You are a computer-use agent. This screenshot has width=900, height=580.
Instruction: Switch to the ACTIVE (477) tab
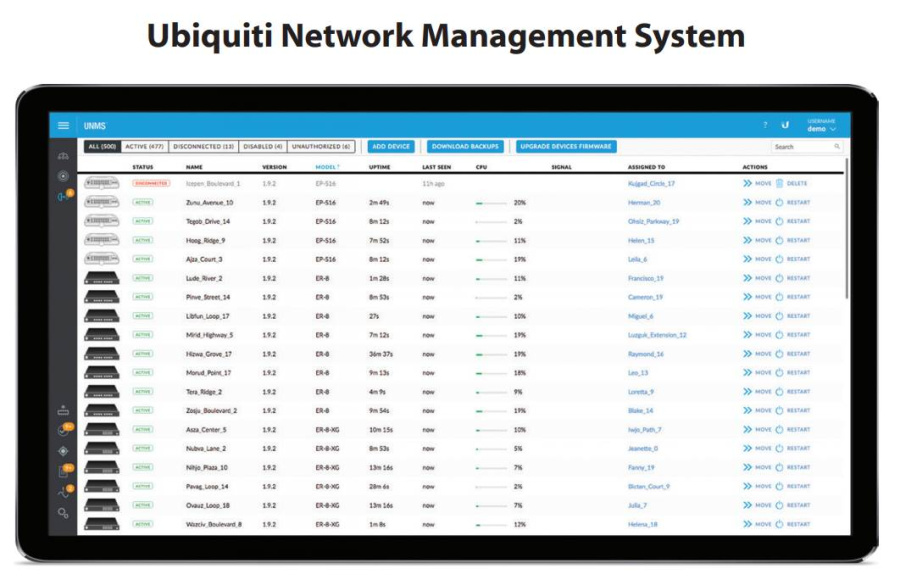(145, 147)
